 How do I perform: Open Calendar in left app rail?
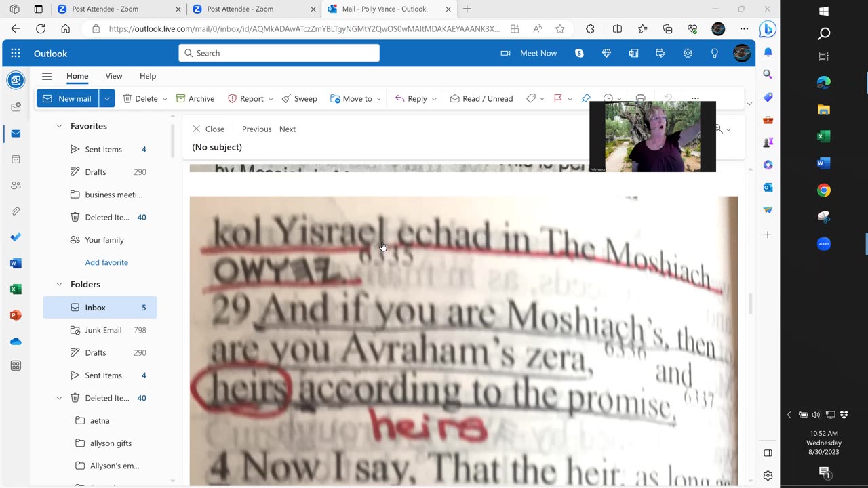[16, 159]
